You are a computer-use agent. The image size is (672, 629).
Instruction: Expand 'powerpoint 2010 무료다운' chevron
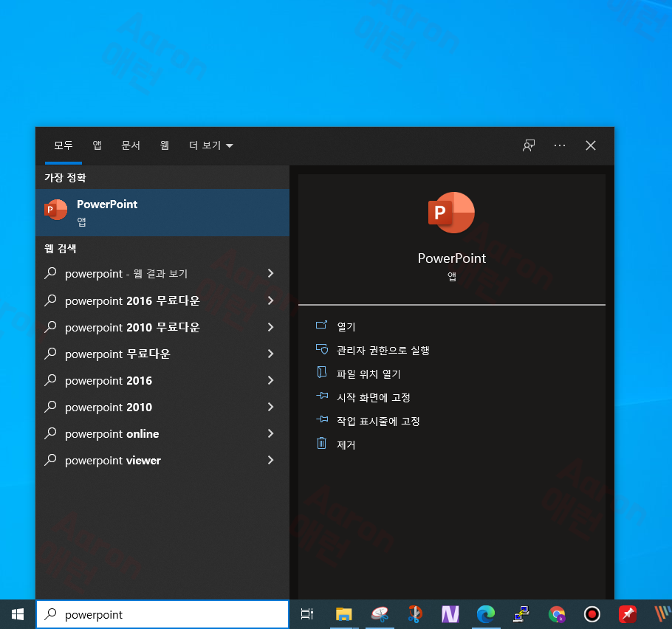[x=270, y=327]
